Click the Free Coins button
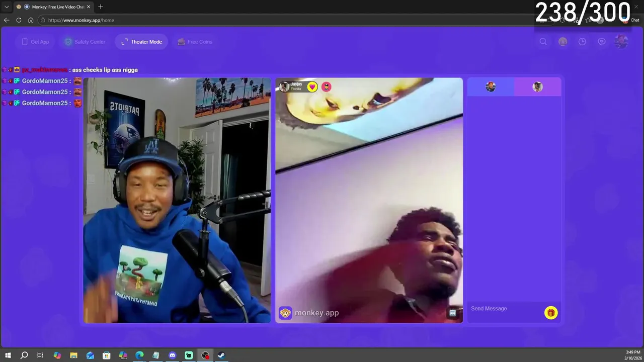 click(195, 42)
